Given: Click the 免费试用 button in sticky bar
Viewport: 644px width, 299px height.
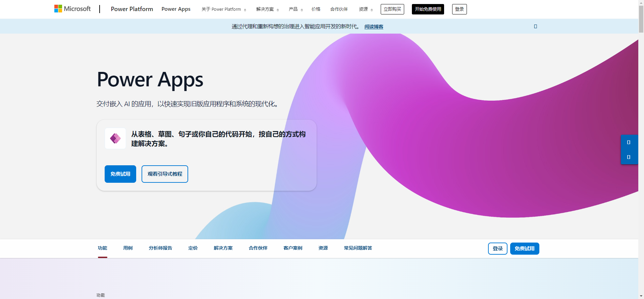Looking at the screenshot, I should point(525,249).
